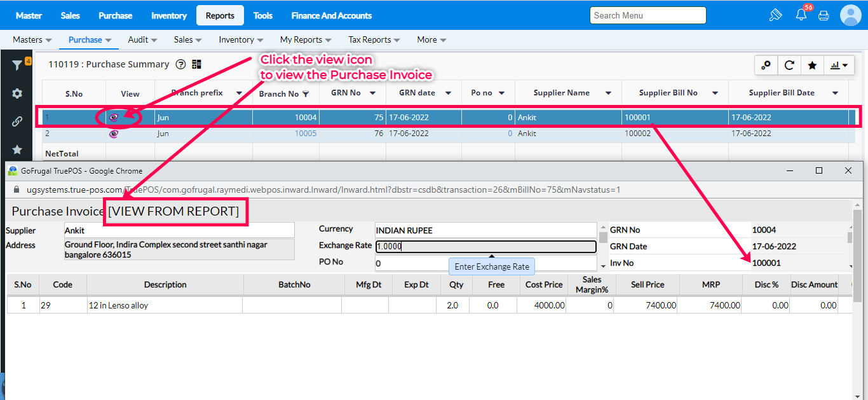Click GoFrugal TruePOS window favicon
The width and height of the screenshot is (868, 400).
(12, 170)
